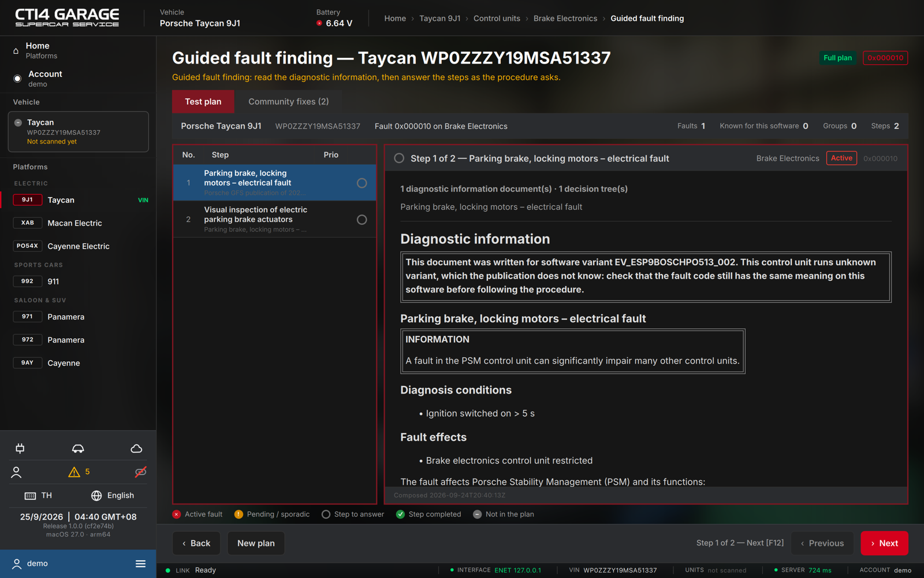The height and width of the screenshot is (578, 924).
Task: Click the Pending / sporadic legend icon
Action: 239,514
